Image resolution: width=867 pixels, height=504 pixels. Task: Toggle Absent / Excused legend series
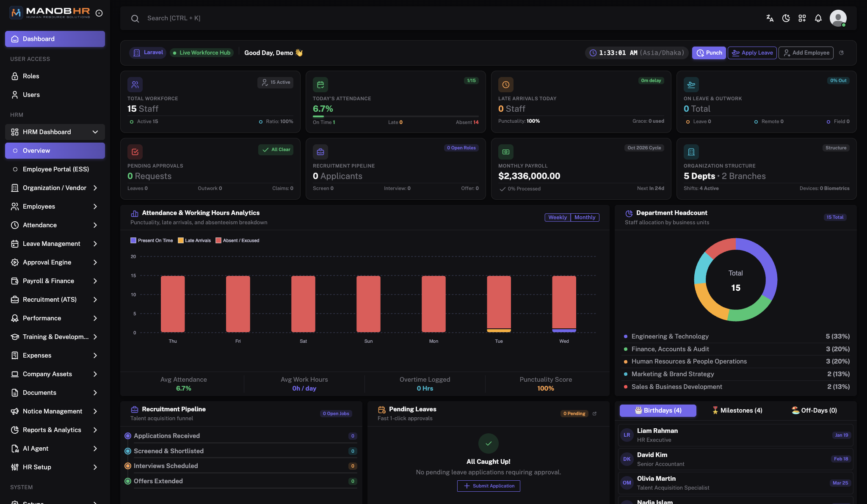click(237, 240)
